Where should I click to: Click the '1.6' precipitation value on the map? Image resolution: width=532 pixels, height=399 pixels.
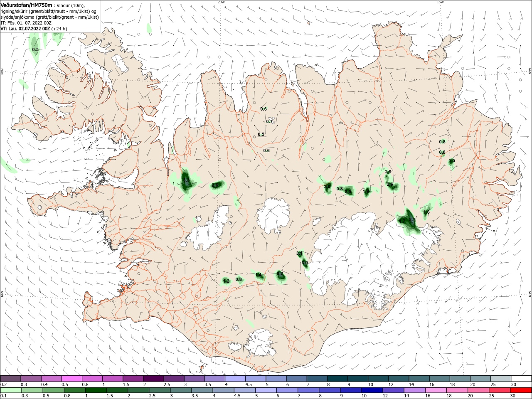(x=426, y=212)
